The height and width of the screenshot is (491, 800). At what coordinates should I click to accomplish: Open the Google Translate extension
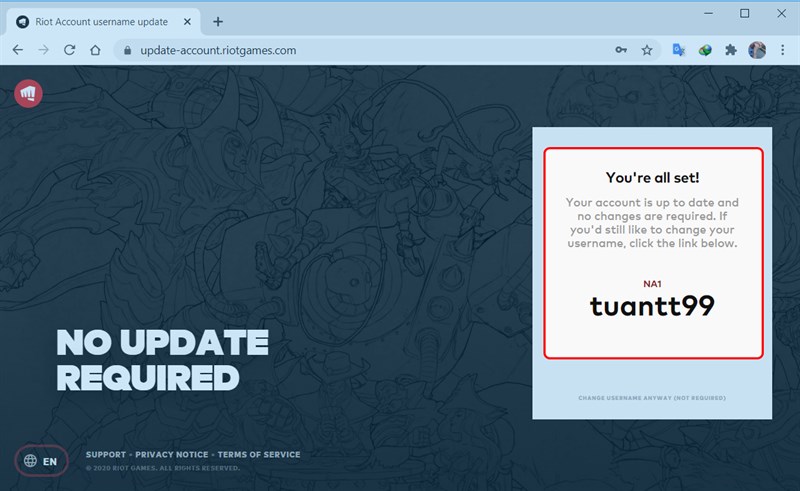click(679, 50)
